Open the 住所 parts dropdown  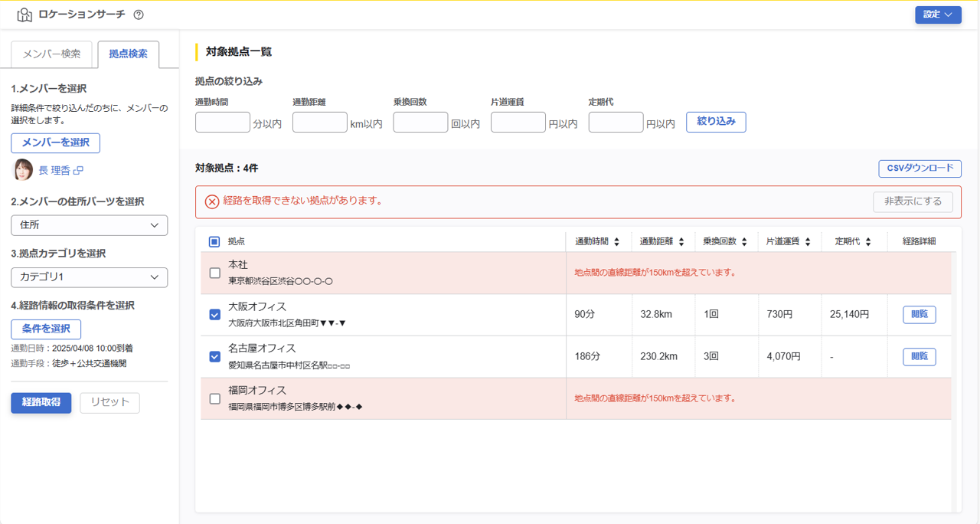[89, 225]
